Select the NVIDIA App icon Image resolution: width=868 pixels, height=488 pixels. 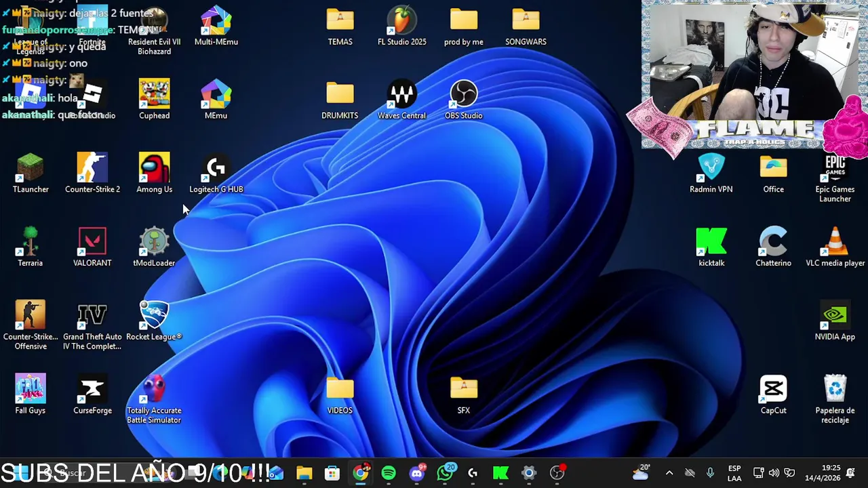pos(835,321)
